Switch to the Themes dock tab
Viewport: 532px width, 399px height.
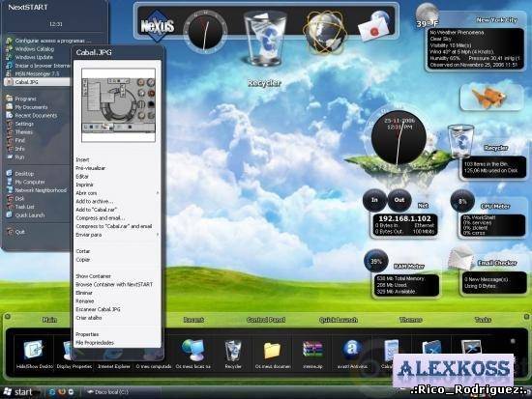click(410, 320)
